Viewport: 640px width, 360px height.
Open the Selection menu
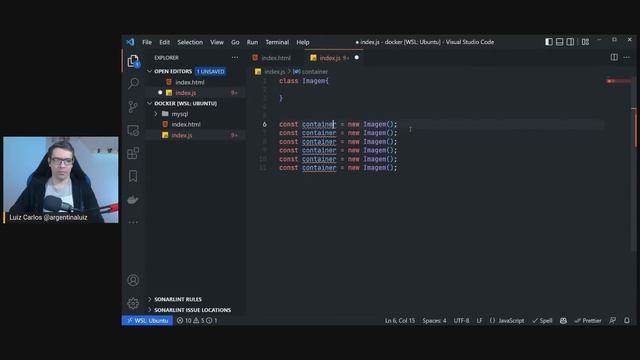[190, 42]
